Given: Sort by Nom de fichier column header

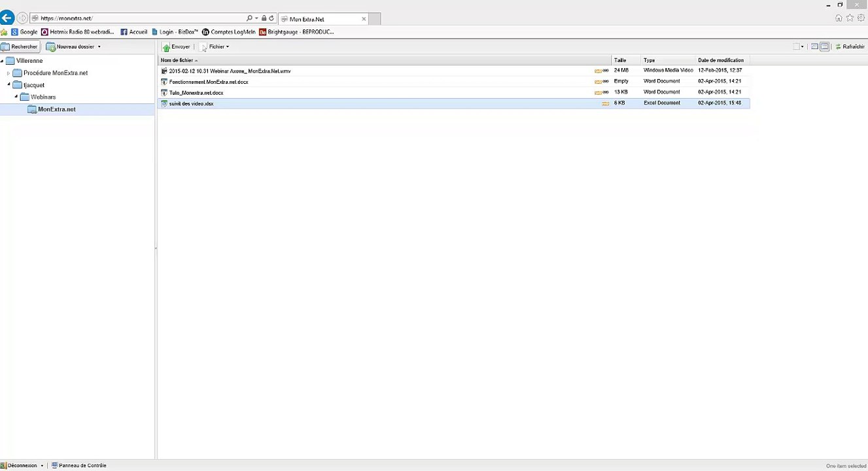Looking at the screenshot, I should (385, 60).
